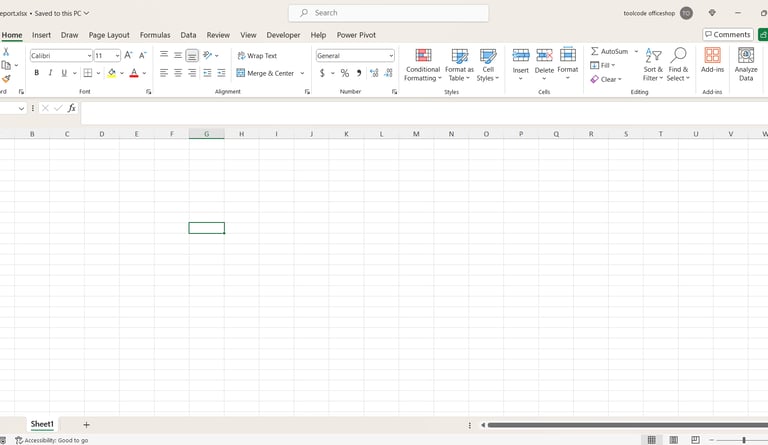
Task: Open Number Format dialog launcher
Action: point(394,92)
